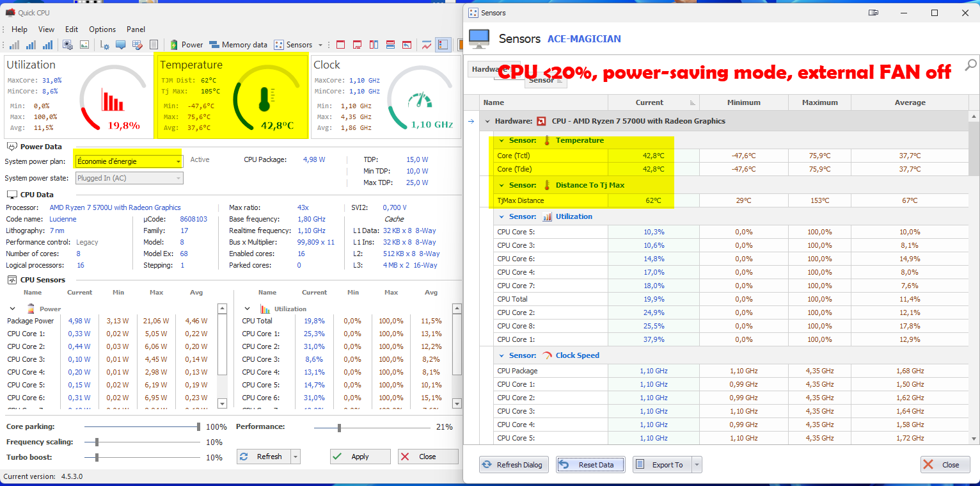The width and height of the screenshot is (980, 486).
Task: Click the Lucienne code name link
Action: point(63,219)
